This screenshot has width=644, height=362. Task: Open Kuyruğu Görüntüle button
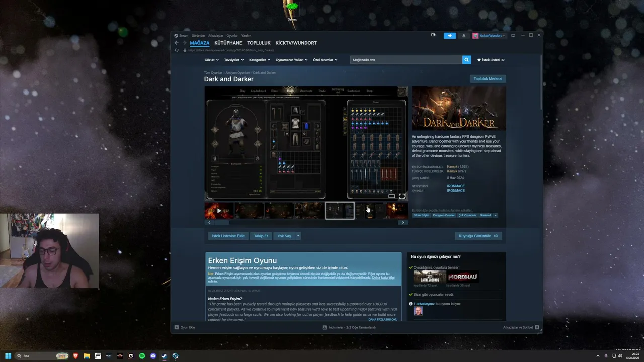point(478,236)
